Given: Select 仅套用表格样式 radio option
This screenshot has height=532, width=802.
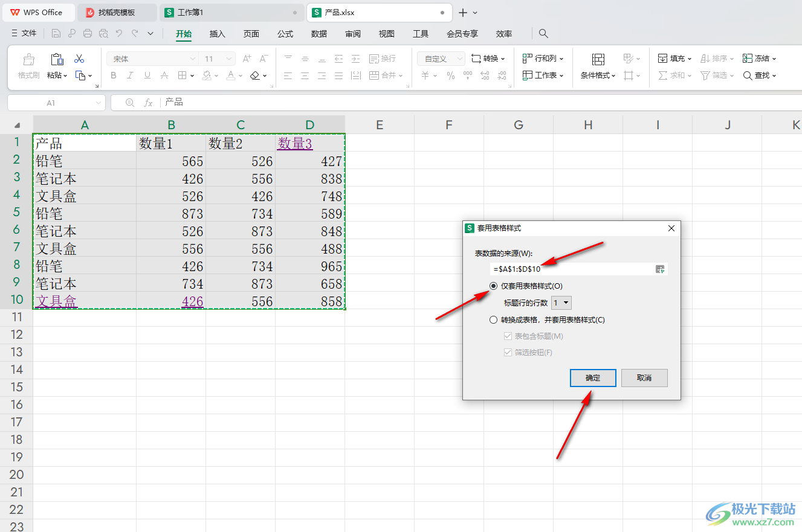Looking at the screenshot, I should point(494,286).
